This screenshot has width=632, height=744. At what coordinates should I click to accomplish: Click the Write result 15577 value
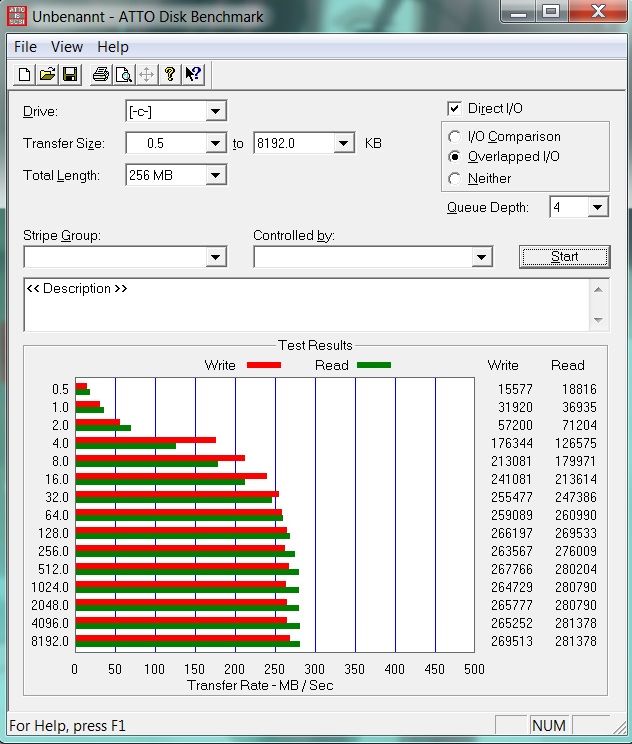[x=515, y=389]
